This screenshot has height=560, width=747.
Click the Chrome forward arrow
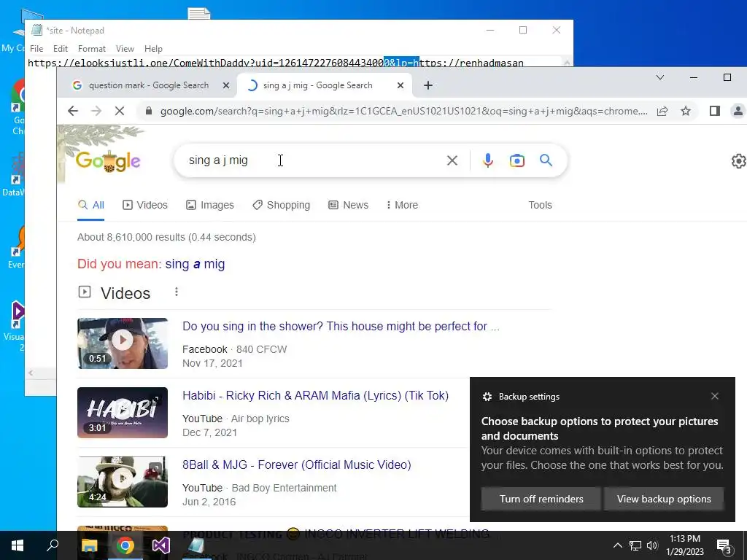[x=96, y=111]
